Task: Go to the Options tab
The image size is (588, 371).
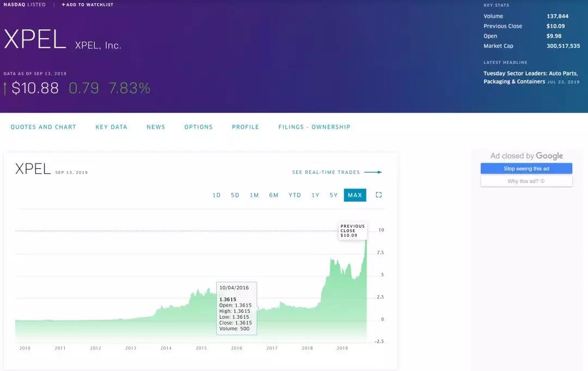Action: (198, 127)
